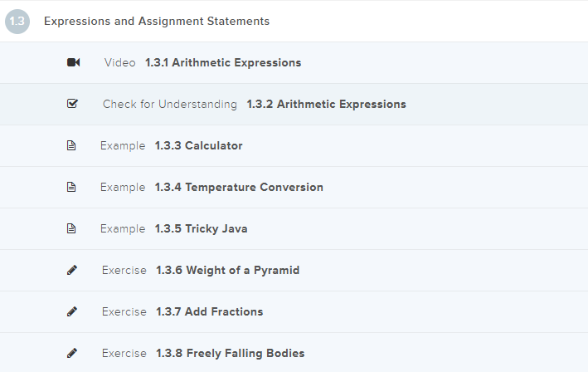Click the checkmark icon beside 1.3.2
This screenshot has width=588, height=372.
72,104
